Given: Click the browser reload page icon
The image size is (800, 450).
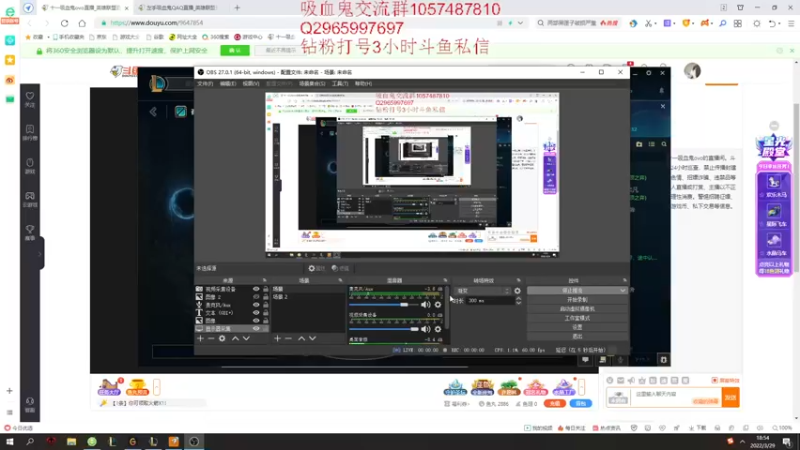Looking at the screenshot, I should tap(64, 23).
